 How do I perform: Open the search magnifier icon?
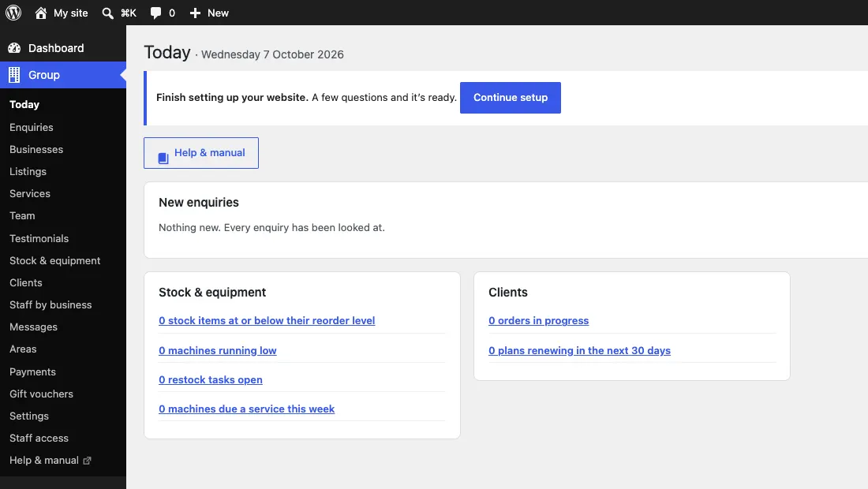click(107, 13)
